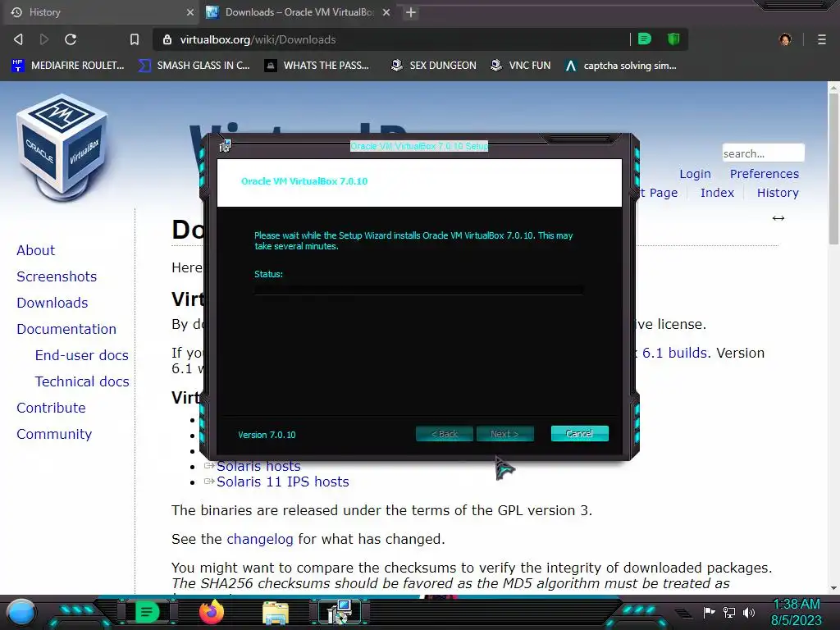
Task: Open the MEDIAFIRE ROULET... bookmark
Action: coord(68,66)
